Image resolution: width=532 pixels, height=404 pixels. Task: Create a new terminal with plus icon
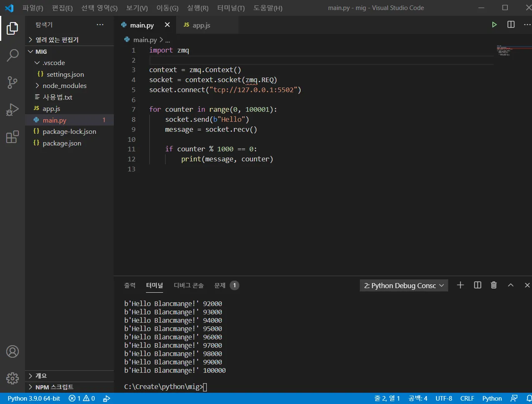point(460,285)
